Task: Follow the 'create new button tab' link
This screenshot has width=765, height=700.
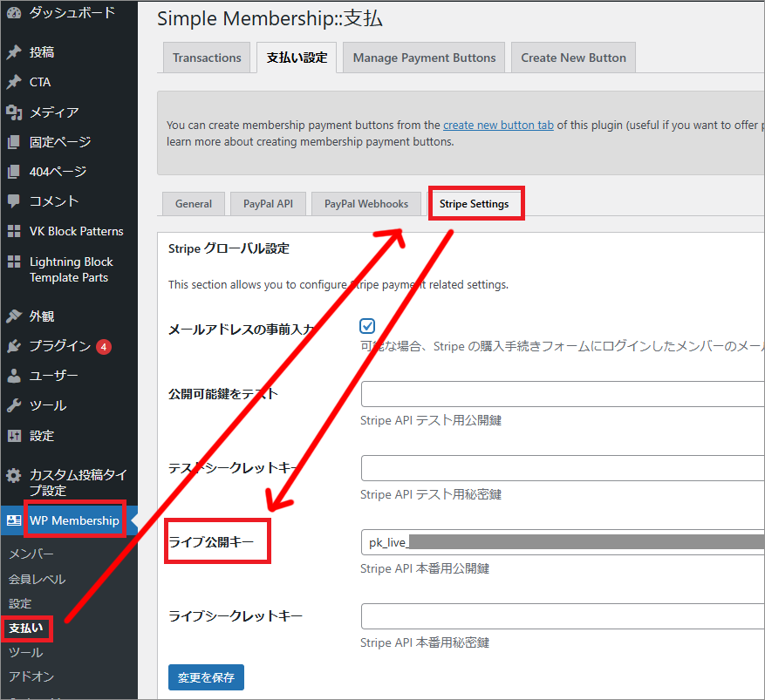Action: click(498, 126)
